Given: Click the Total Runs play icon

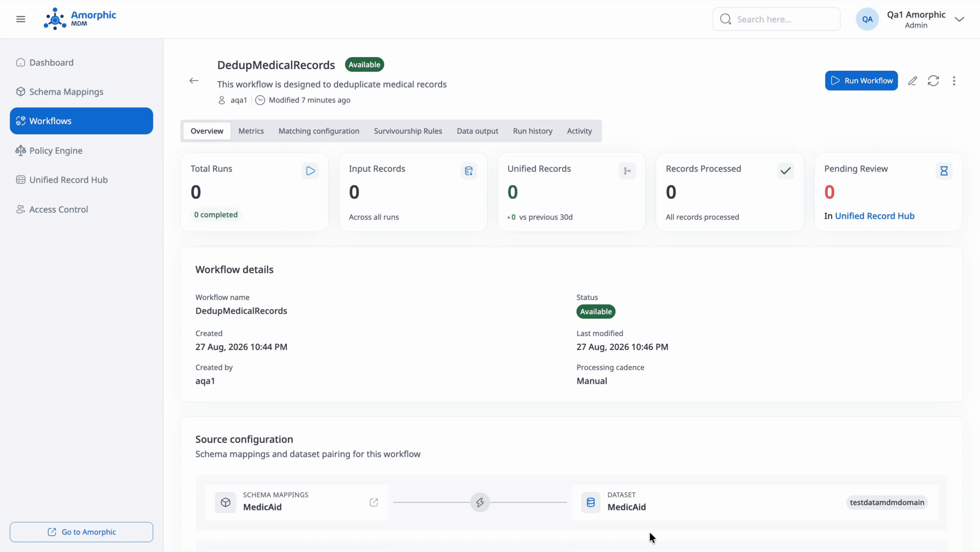Looking at the screenshot, I should pyautogui.click(x=310, y=171).
